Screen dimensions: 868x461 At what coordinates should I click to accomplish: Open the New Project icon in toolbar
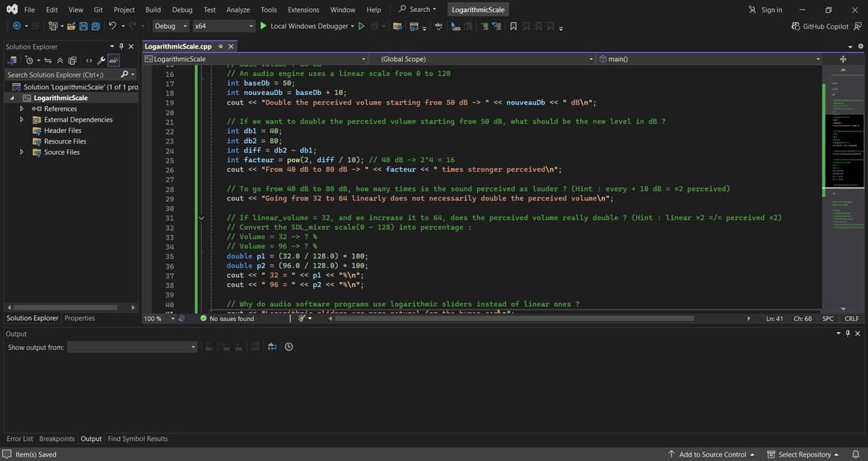click(x=52, y=26)
